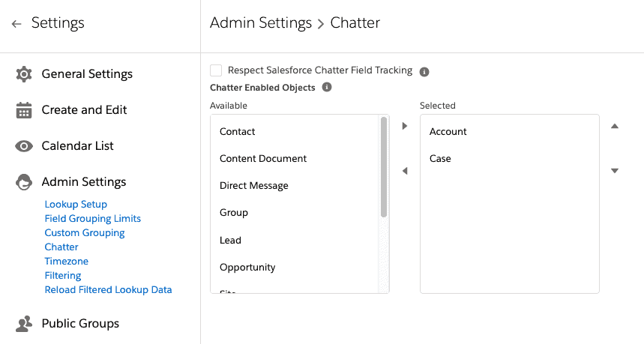Click the Public Groups people icon
This screenshot has height=344, width=644.
24,324
